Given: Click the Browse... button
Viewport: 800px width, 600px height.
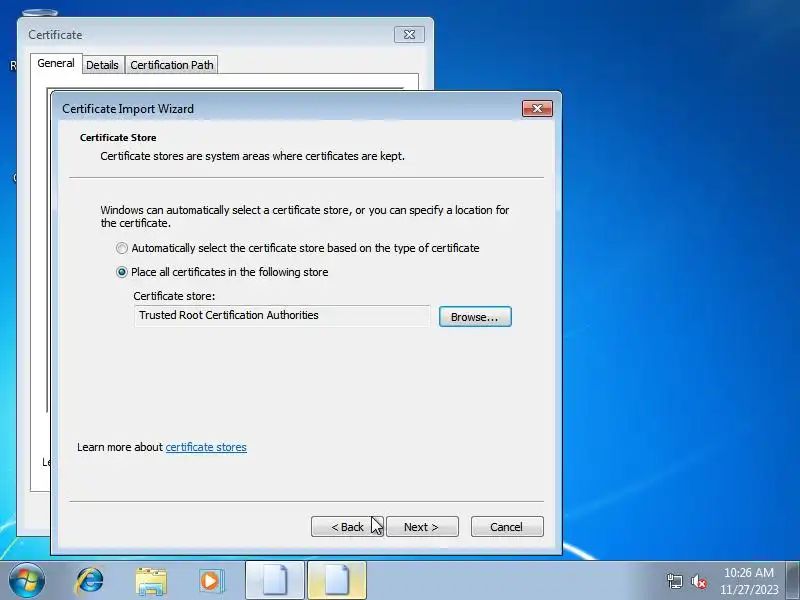Looking at the screenshot, I should click(475, 317).
